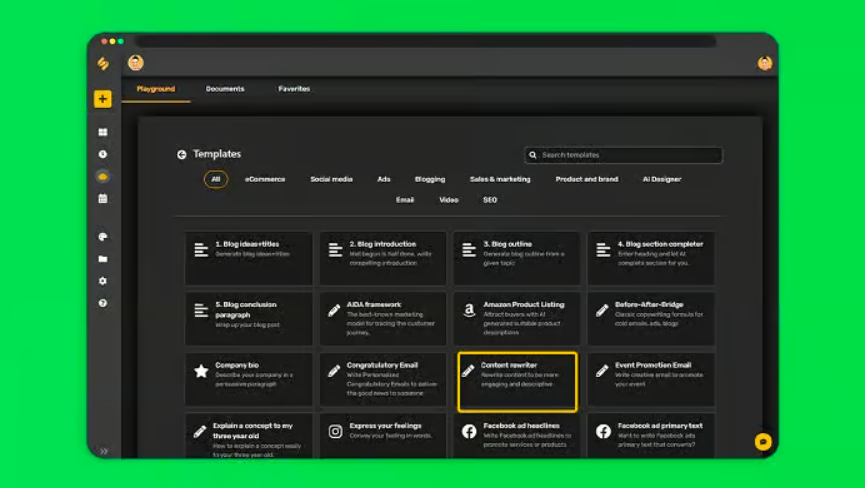Click the calendar icon in left sidebar
This screenshot has height=488, width=865.
(x=102, y=198)
